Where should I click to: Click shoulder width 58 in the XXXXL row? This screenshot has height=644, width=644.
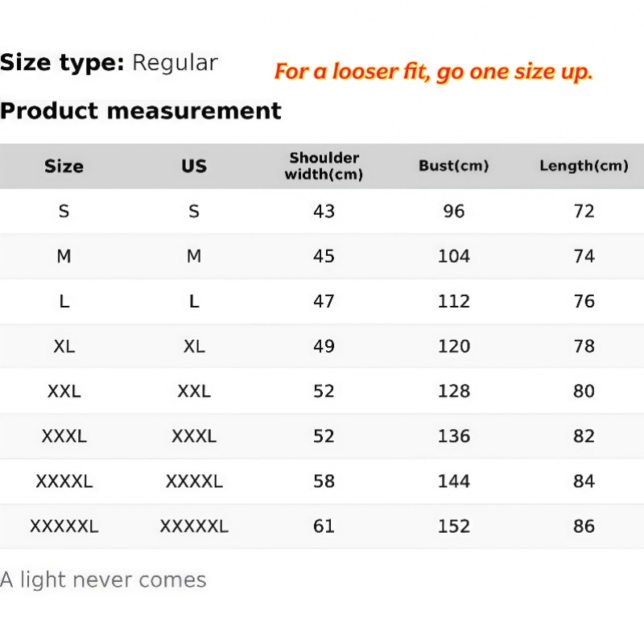click(324, 482)
